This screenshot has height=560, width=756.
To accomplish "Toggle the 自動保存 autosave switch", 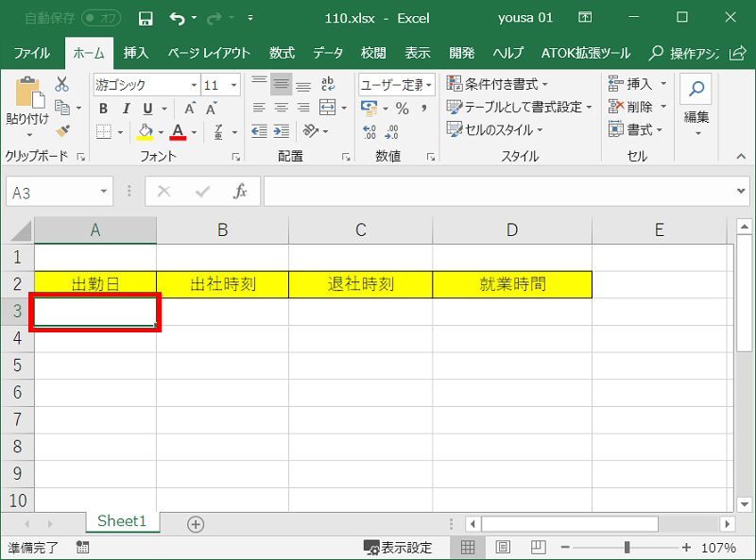I will coord(101,18).
